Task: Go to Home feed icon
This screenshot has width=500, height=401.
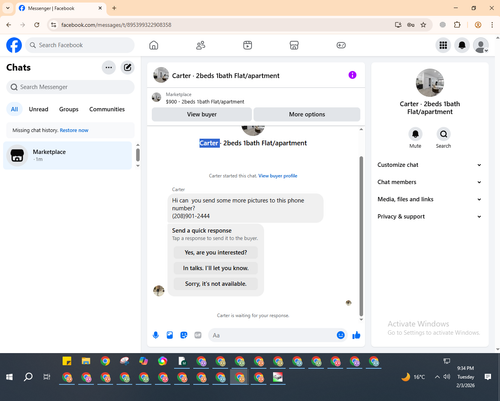Action: [154, 45]
